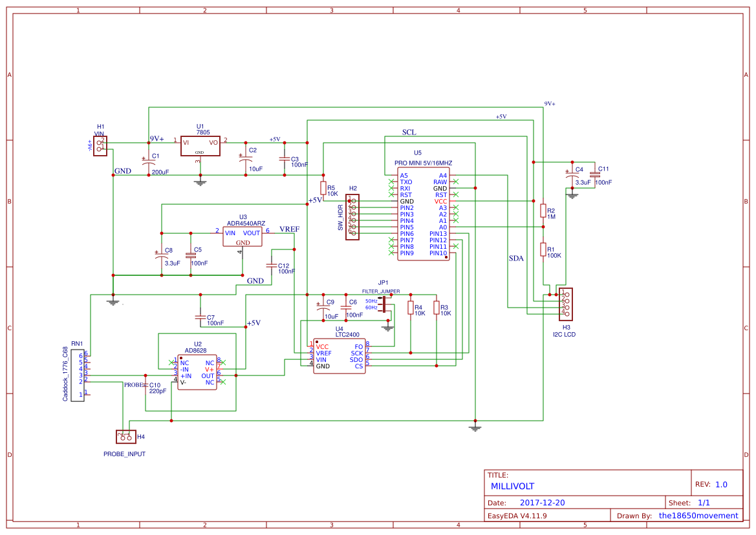
Task: Select capacitor C1 200uF
Action: [x=149, y=162]
